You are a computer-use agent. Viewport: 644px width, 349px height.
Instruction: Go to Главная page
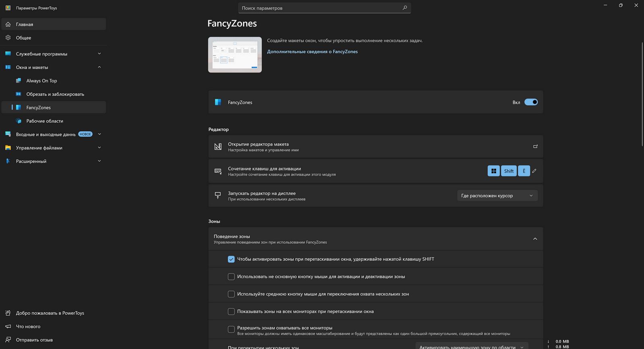coord(25,25)
